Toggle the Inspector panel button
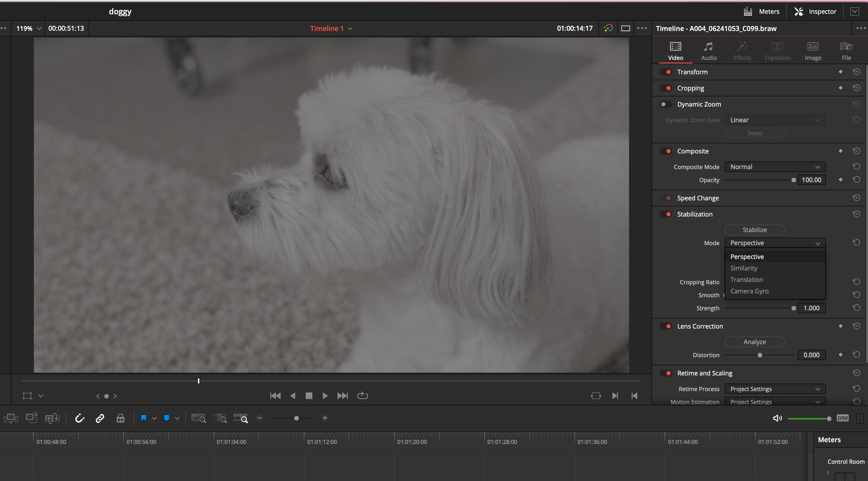The height and width of the screenshot is (481, 868). pos(815,11)
